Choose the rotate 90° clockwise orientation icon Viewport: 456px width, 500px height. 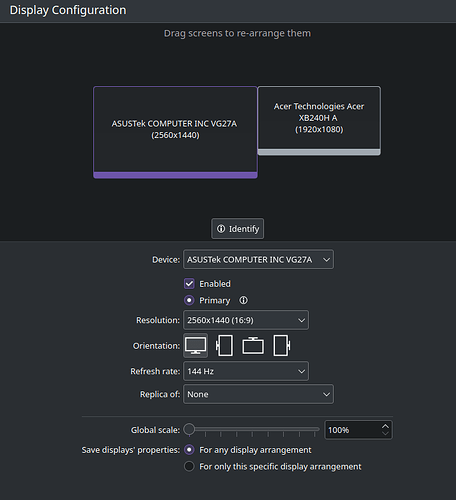pyautogui.click(x=282, y=346)
